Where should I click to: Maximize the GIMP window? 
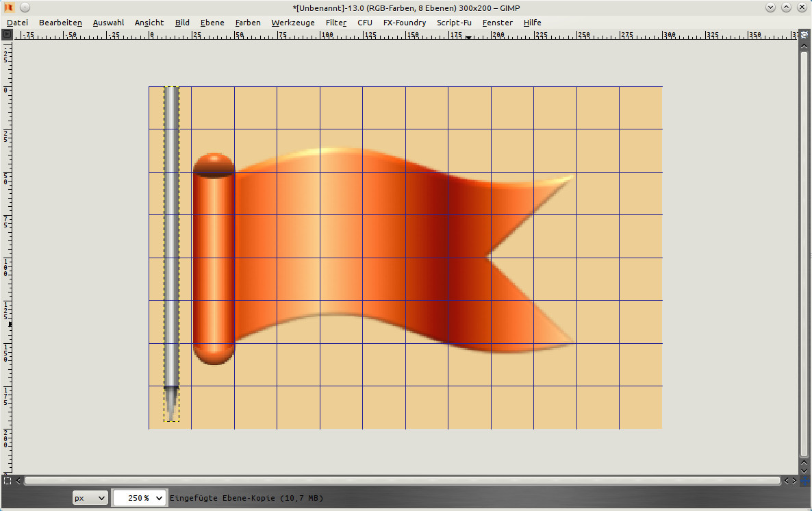(x=786, y=7)
